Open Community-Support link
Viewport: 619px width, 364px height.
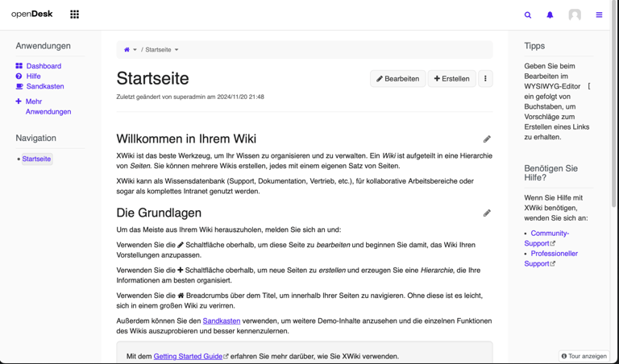tap(546, 238)
